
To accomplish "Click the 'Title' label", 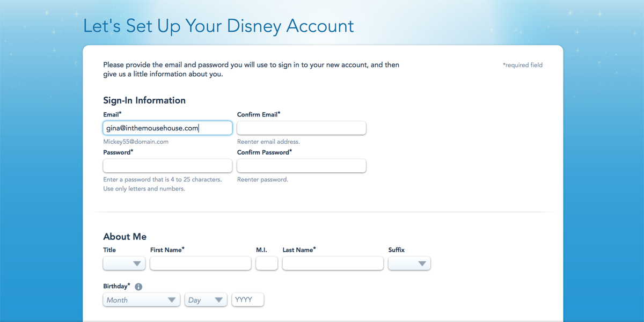I will pos(109,250).
